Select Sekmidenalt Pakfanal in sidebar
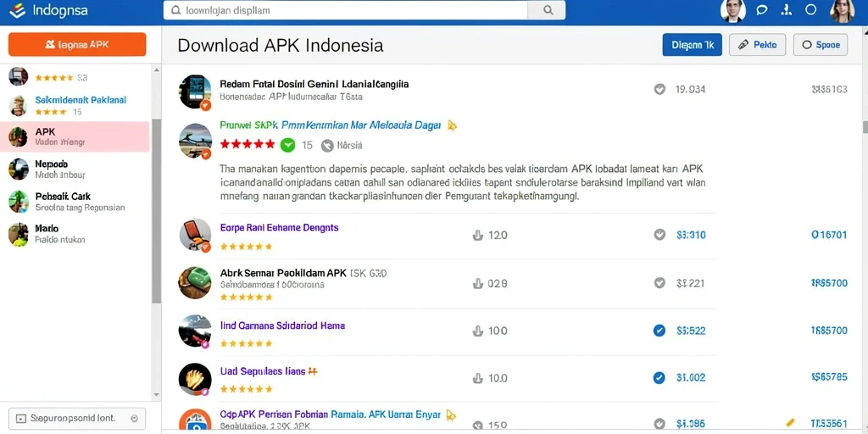 [x=81, y=100]
